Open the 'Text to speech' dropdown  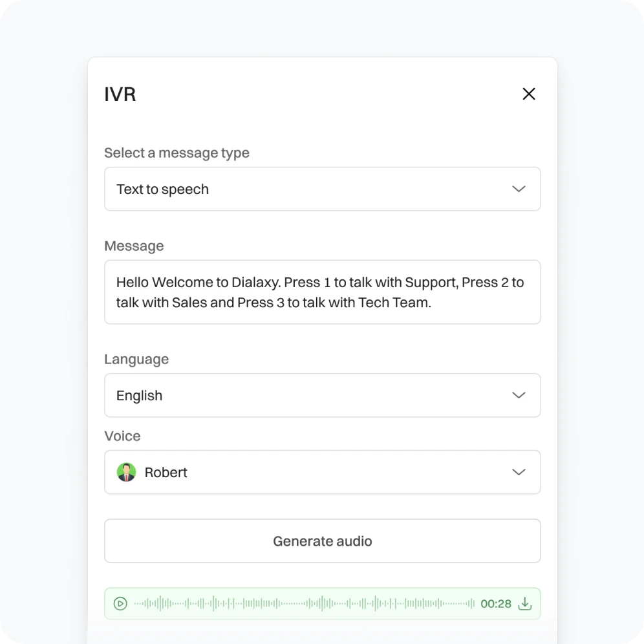[x=322, y=189]
